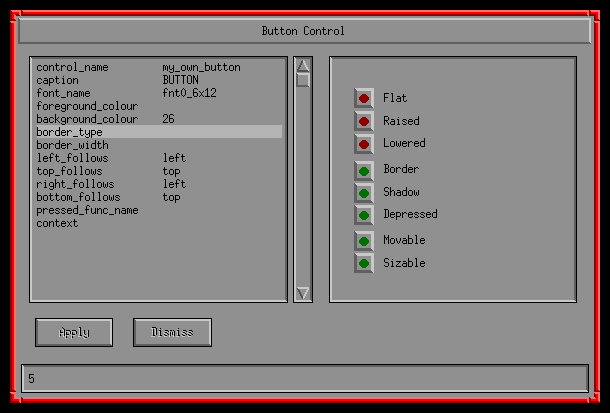The width and height of the screenshot is (610, 413).
Task: Select the highlighted border_type row
Action: [x=159, y=132]
